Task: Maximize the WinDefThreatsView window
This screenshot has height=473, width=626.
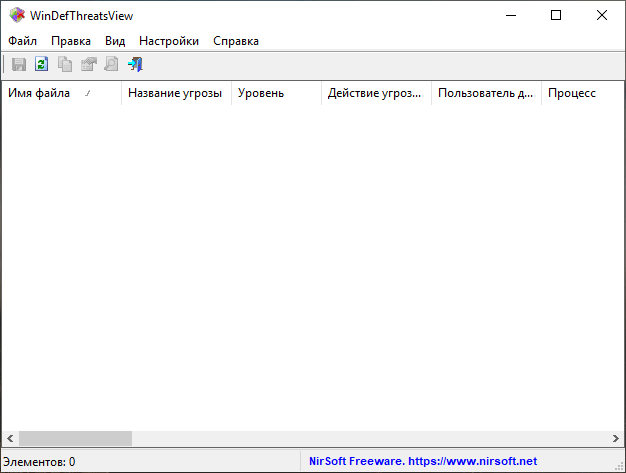Action: (556, 16)
